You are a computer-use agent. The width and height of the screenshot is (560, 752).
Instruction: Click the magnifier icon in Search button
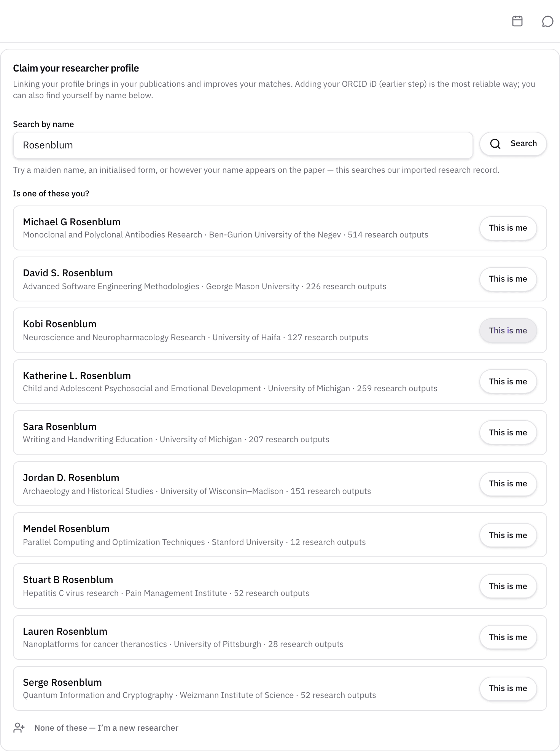[x=495, y=144]
